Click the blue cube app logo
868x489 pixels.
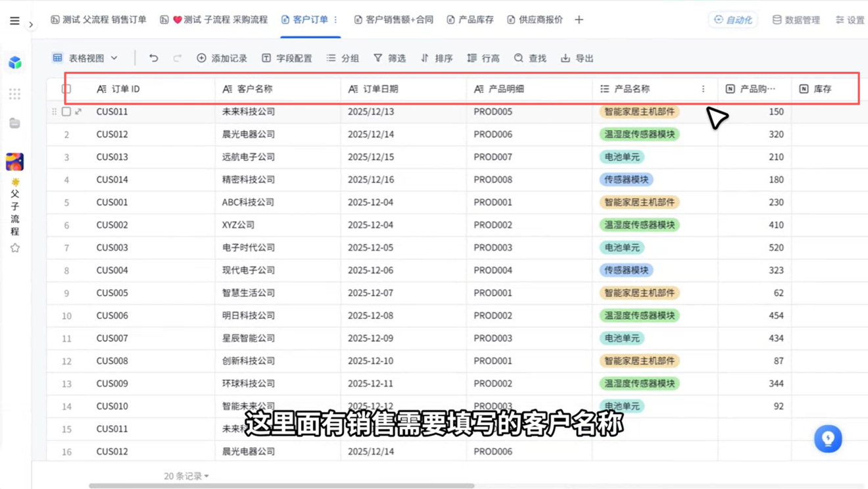[15, 63]
